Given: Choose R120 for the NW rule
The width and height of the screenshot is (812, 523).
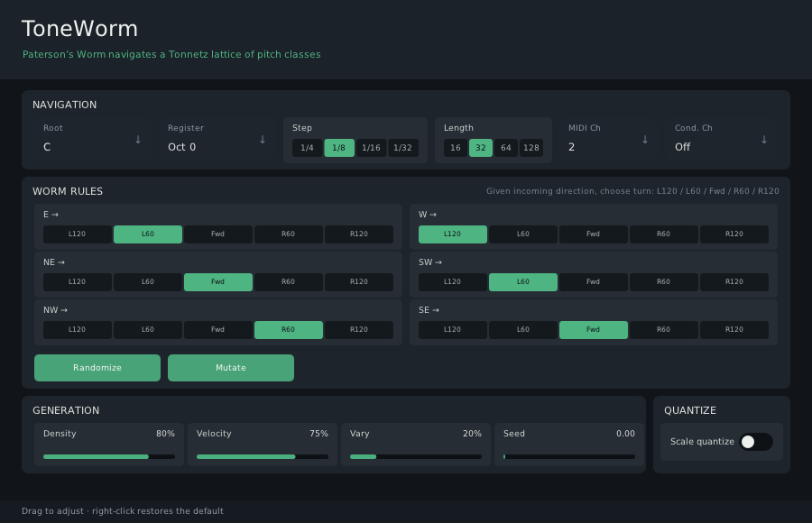Looking at the screenshot, I should 359,329.
